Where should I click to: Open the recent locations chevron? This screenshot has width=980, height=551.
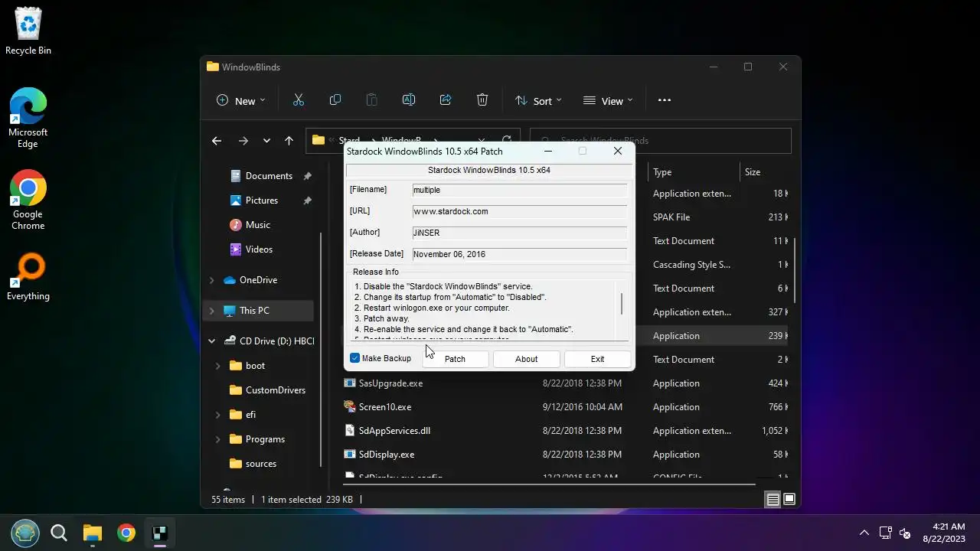click(266, 141)
